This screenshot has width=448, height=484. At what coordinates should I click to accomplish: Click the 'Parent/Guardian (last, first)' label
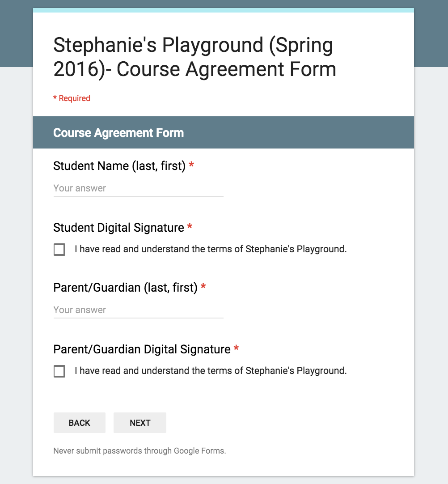pos(125,288)
